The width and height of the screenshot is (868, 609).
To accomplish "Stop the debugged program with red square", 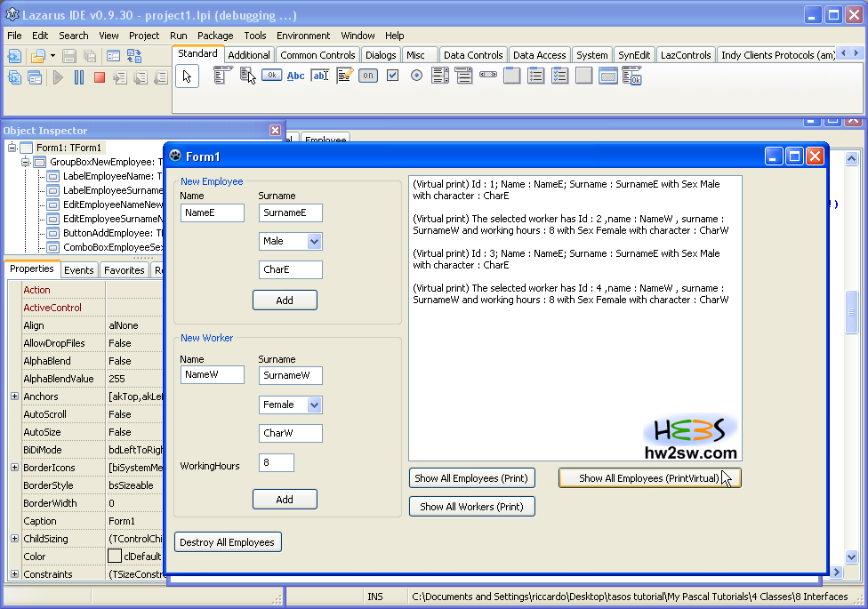I will point(100,77).
